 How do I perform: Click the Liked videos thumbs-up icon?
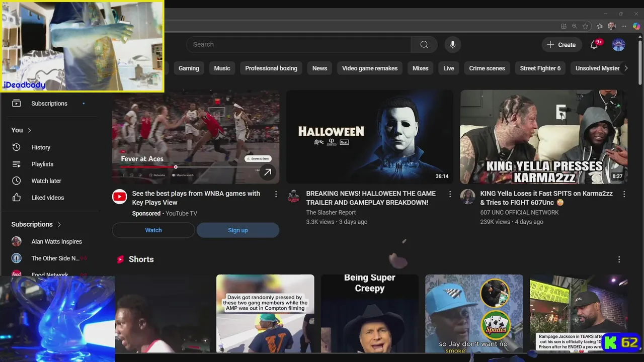[17, 198]
